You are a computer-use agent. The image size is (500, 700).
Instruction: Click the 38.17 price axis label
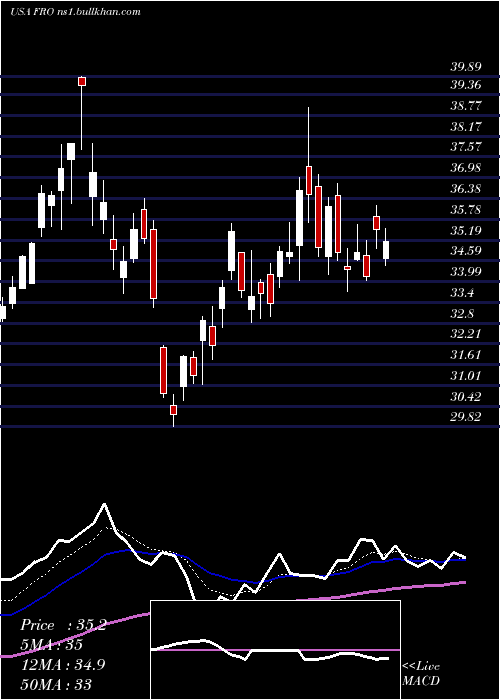tap(466, 127)
